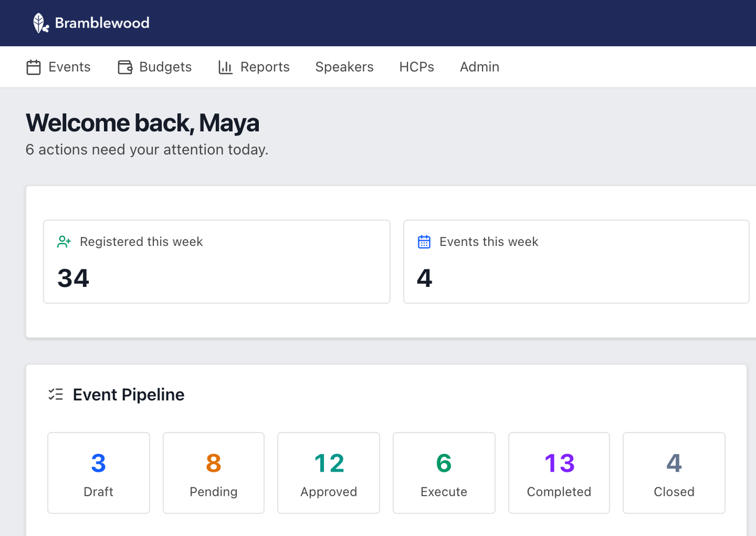The height and width of the screenshot is (536, 756).
Task: Click the calendar icon beside Events
Action: [x=33, y=67]
